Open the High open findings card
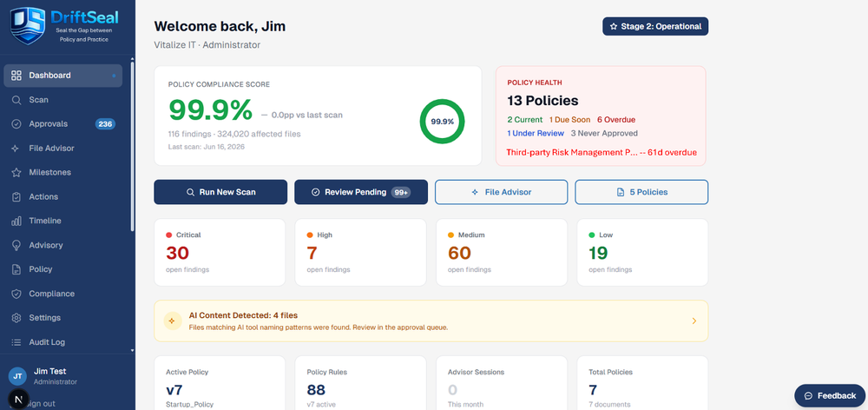This screenshot has width=868, height=410. pos(360,253)
